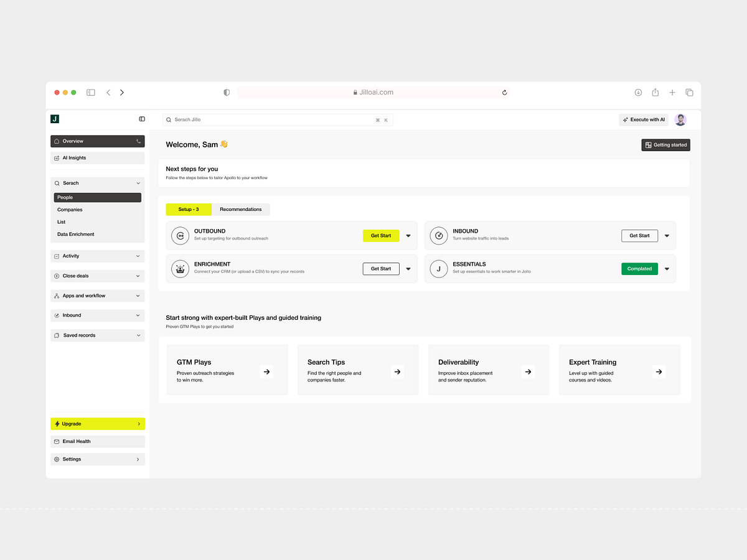This screenshot has height=560, width=747.
Task: Click the Jilloai.com address bar
Action: (x=374, y=92)
